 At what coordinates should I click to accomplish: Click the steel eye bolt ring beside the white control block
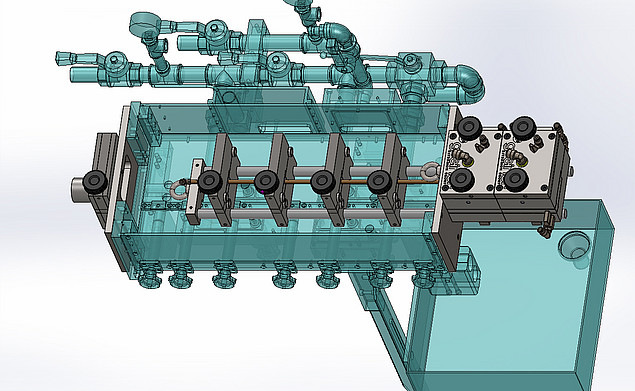click(430, 171)
